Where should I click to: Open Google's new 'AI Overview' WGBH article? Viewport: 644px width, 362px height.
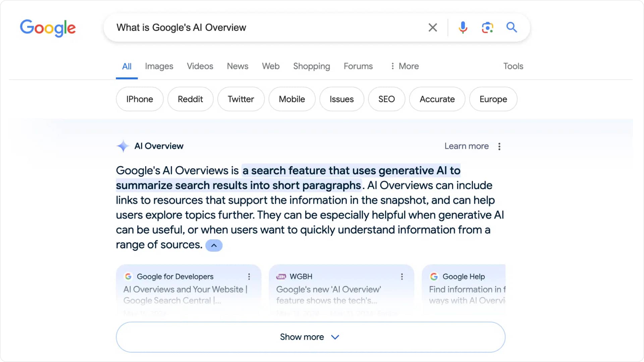(x=328, y=295)
